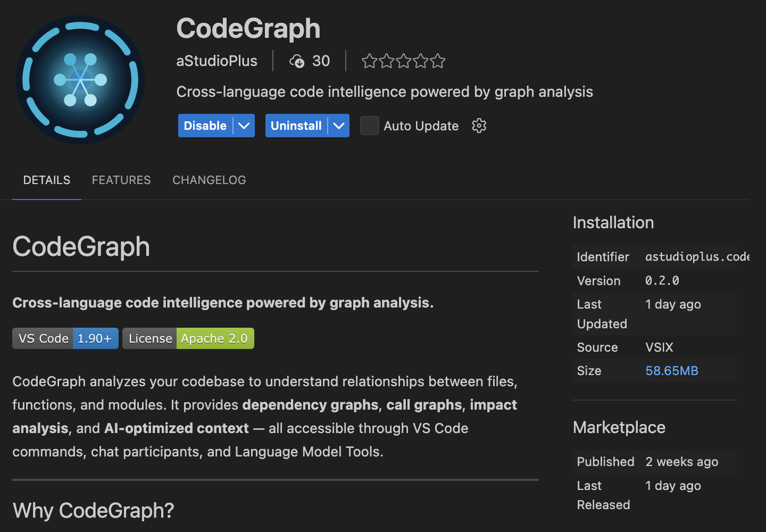
Task: Click the astudioplus.code identifier text
Action: tap(697, 257)
